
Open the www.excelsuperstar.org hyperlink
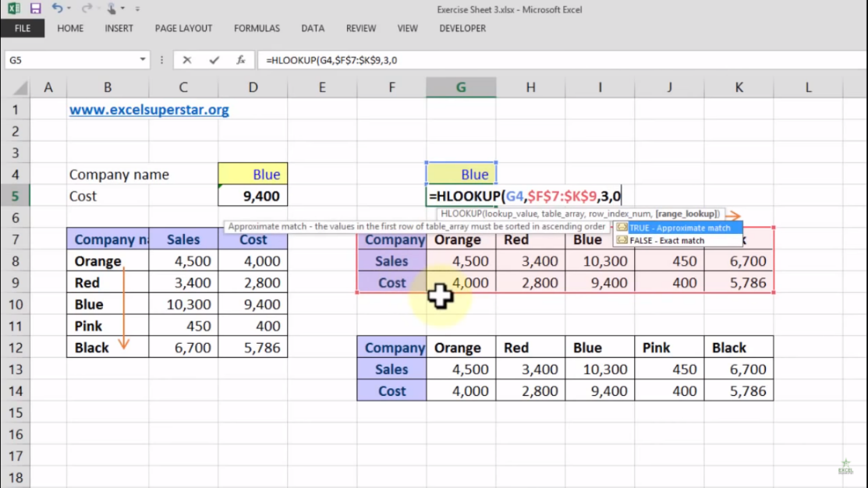149,110
